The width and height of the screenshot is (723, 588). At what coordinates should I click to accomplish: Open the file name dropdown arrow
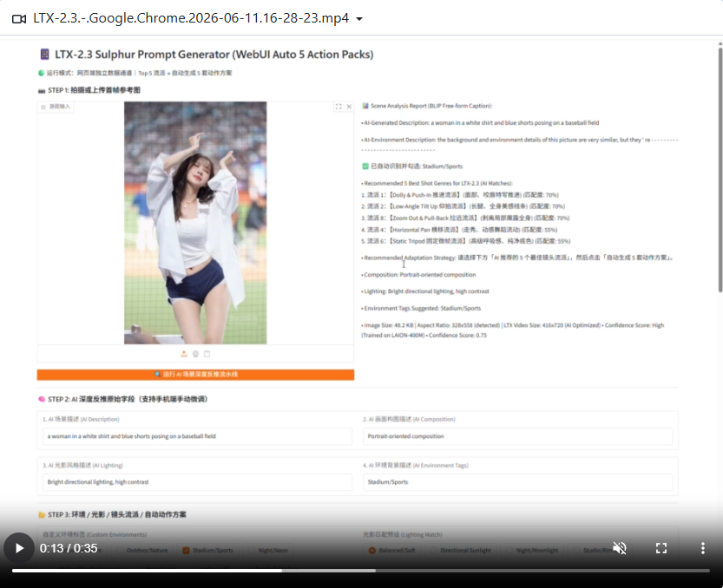click(359, 19)
